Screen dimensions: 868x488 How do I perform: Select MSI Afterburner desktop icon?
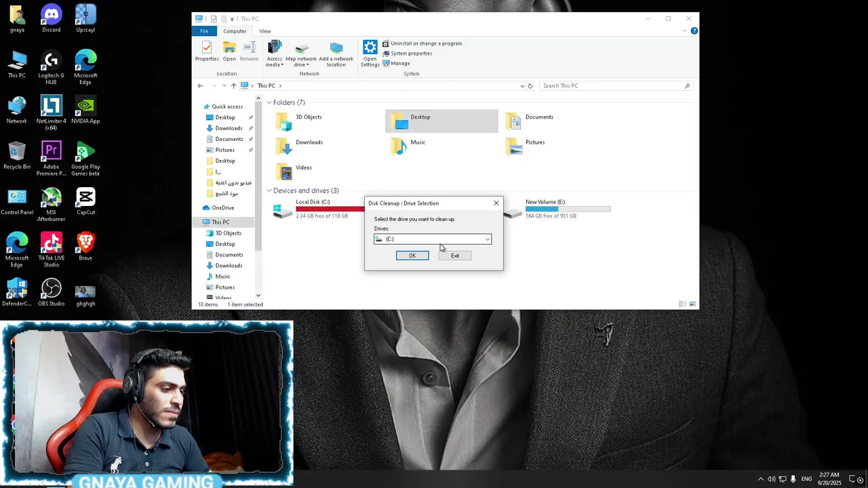51,204
